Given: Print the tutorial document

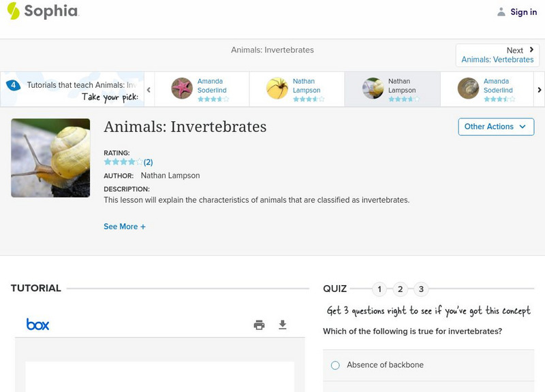Looking at the screenshot, I should pos(259,325).
